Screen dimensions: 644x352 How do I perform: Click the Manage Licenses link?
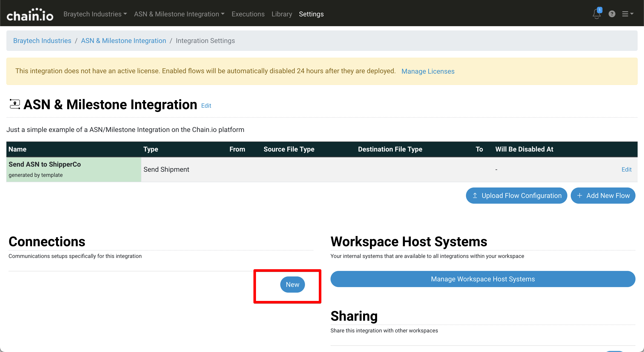pyautogui.click(x=428, y=72)
